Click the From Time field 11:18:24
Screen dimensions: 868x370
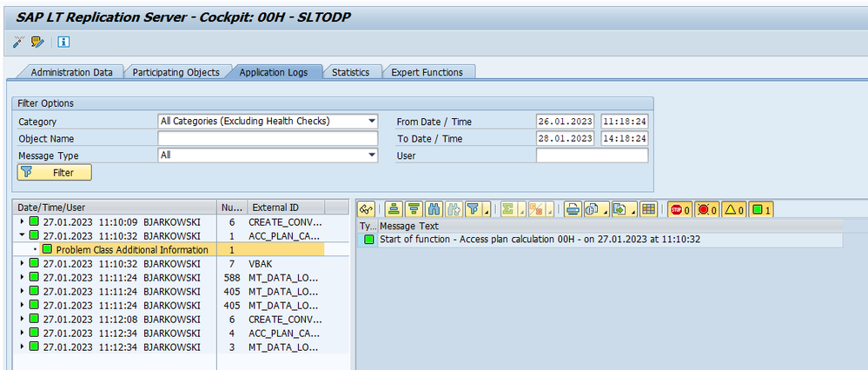(x=625, y=121)
